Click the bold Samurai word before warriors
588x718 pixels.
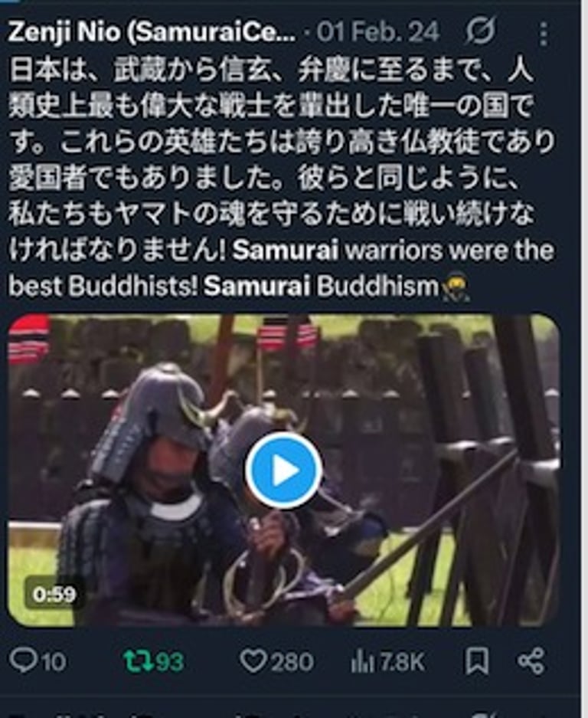click(286, 250)
